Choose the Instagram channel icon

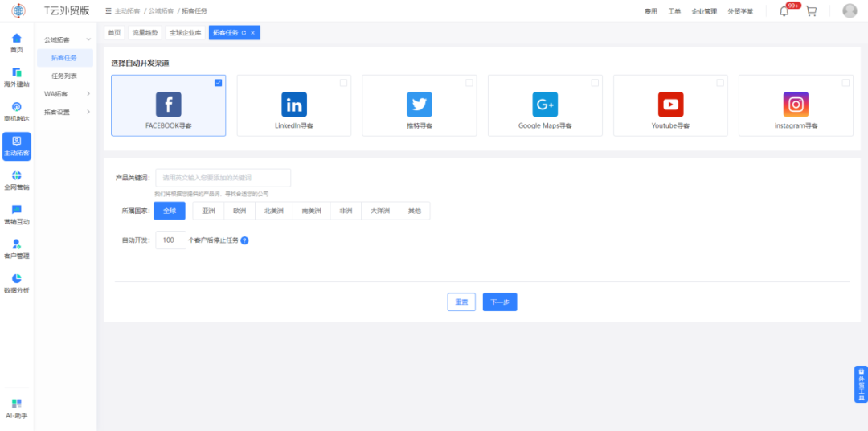(x=796, y=105)
